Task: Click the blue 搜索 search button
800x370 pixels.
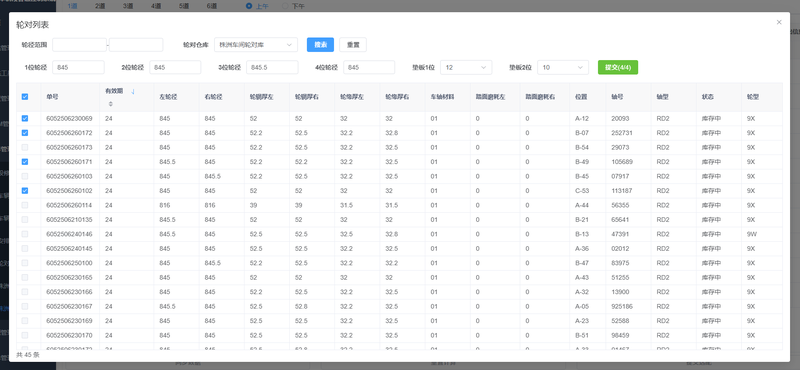Action: (x=320, y=45)
